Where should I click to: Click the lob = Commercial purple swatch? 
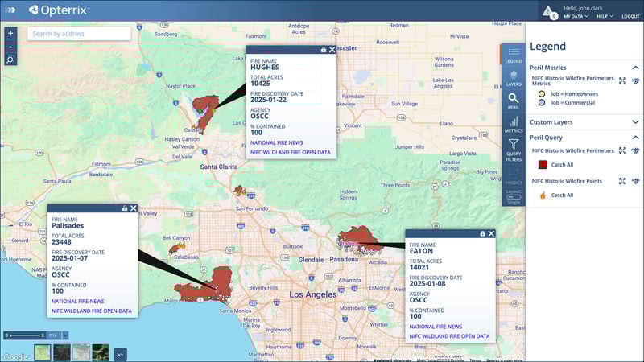pyautogui.click(x=542, y=103)
